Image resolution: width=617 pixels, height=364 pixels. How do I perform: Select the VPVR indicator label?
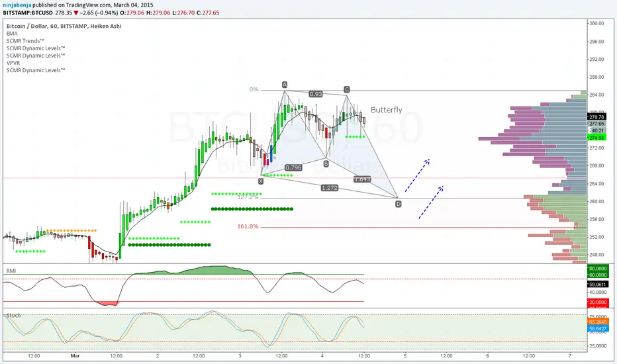[13, 63]
